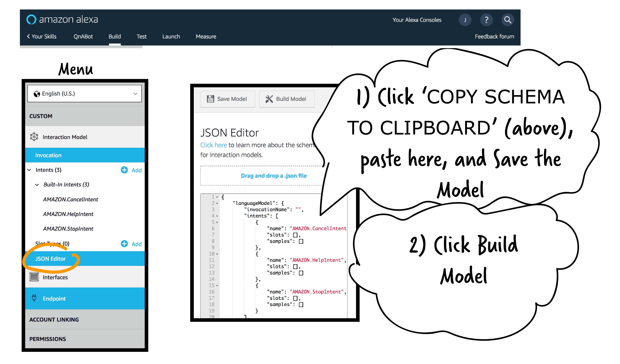Open AMAZON.HelpIntent in the sidebar
The width and height of the screenshot is (620, 364).
(x=68, y=214)
